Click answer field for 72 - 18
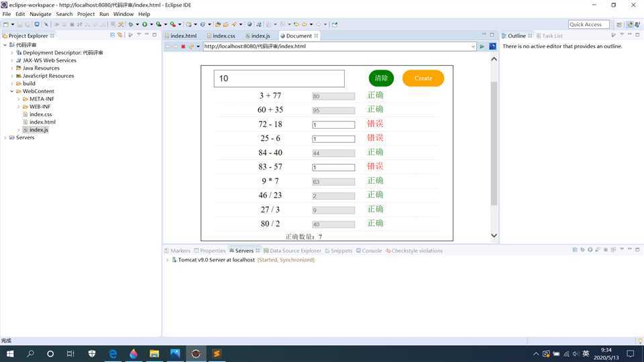Image resolution: width=644 pixels, height=362 pixels. pos(333,125)
